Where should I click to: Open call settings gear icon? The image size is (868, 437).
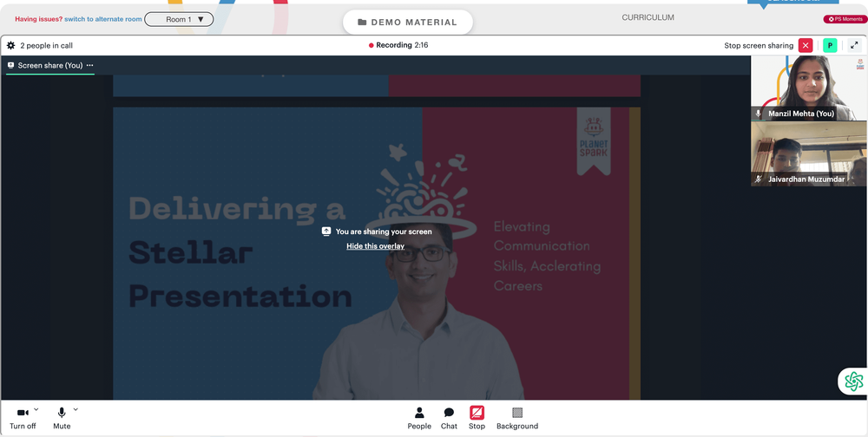point(10,45)
